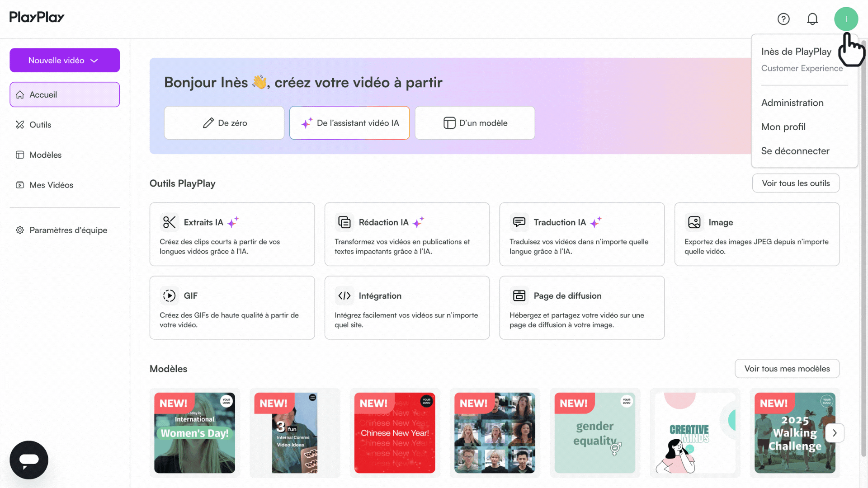Click the GIF play-circle icon
868x488 pixels.
169,296
